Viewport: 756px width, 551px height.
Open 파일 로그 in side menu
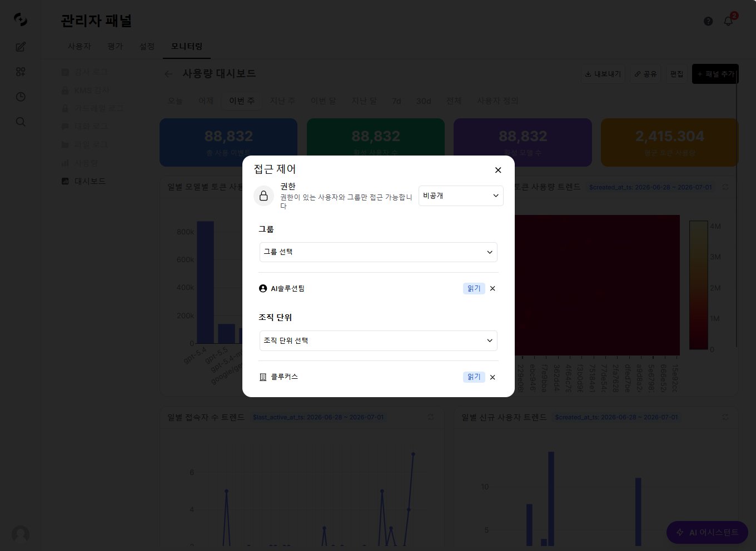(x=84, y=144)
